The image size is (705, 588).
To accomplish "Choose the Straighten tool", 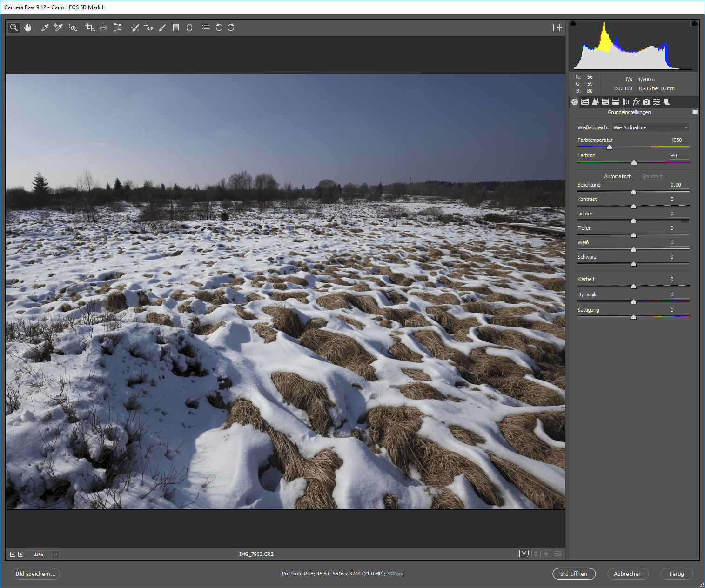I will point(104,27).
